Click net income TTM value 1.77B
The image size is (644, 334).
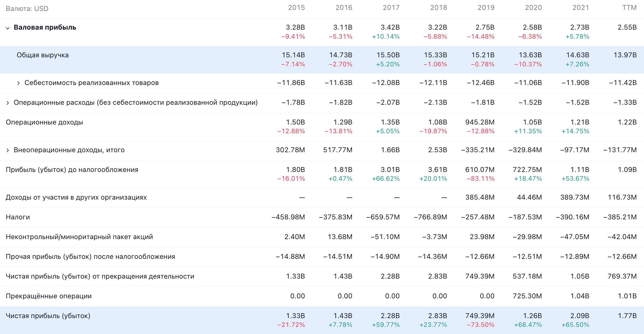(627, 316)
